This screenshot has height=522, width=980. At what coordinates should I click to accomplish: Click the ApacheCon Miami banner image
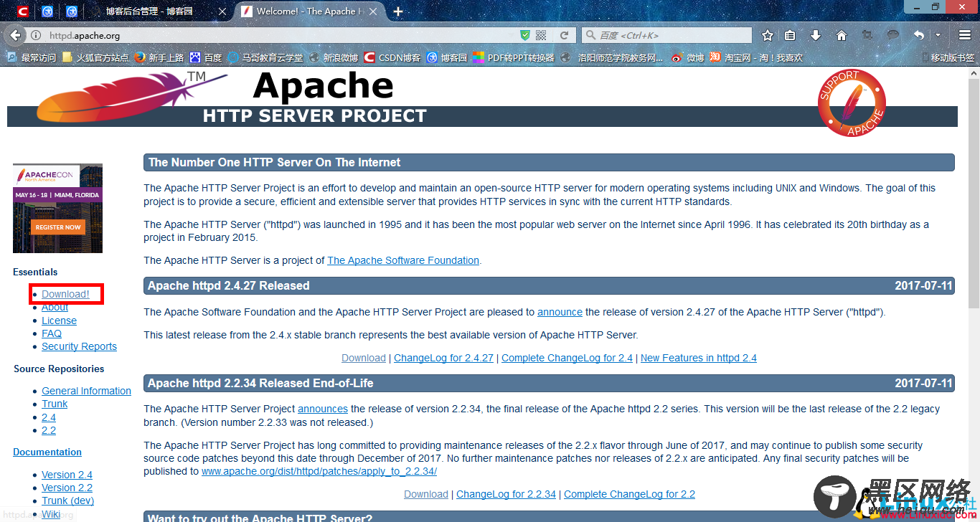pyautogui.click(x=57, y=208)
